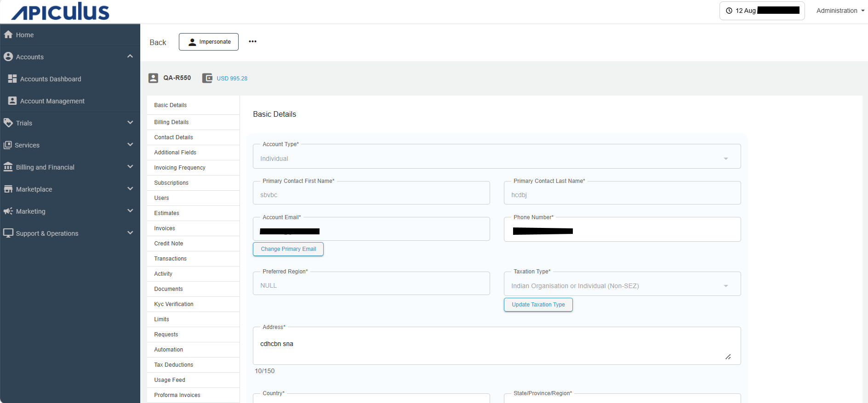The height and width of the screenshot is (403, 868).
Task: Click the Change Primary Email button
Action: pos(288,249)
